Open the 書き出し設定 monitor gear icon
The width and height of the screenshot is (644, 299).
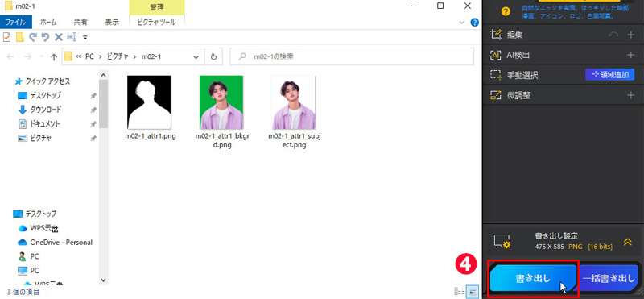coord(502,242)
